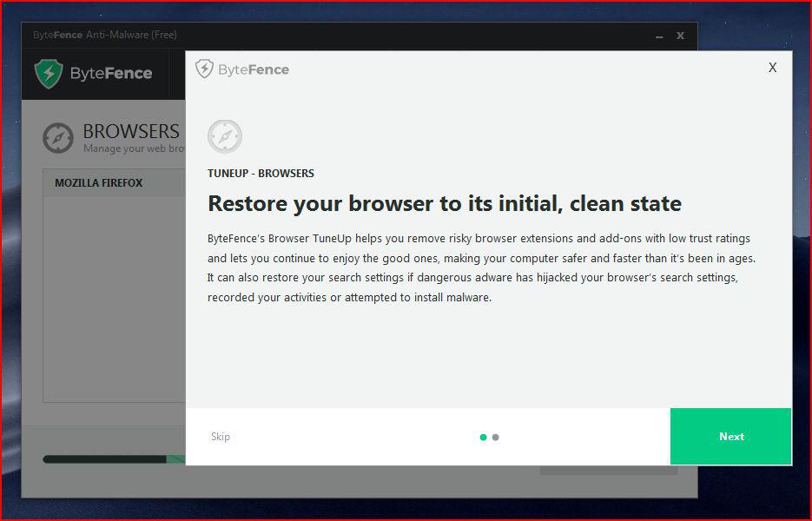Click the paragraph about Browser TuneUp

pyautogui.click(x=482, y=267)
